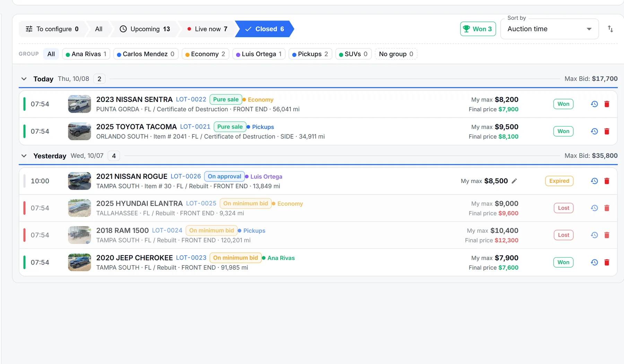
Task: Select 2018 RAM 1500 title
Action: [x=122, y=231]
